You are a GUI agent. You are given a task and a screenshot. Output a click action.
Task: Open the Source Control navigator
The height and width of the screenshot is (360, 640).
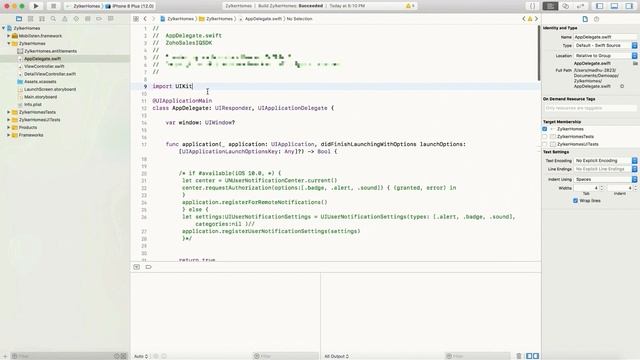(x=30, y=19)
